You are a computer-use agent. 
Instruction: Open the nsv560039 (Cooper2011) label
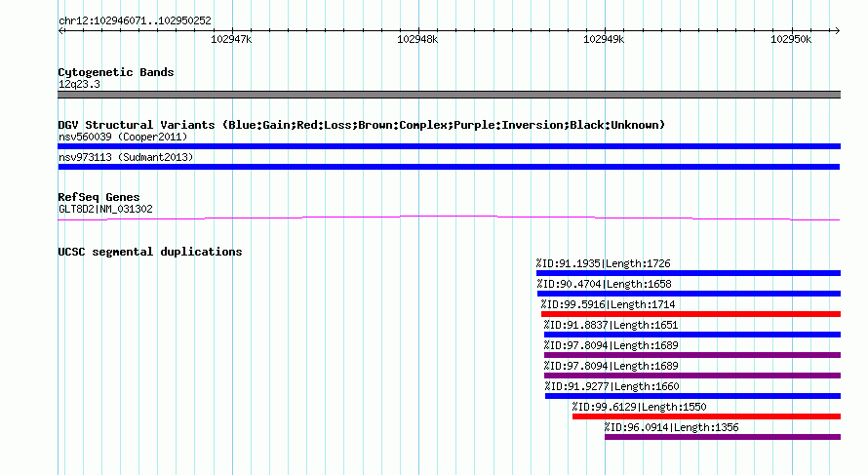click(123, 137)
